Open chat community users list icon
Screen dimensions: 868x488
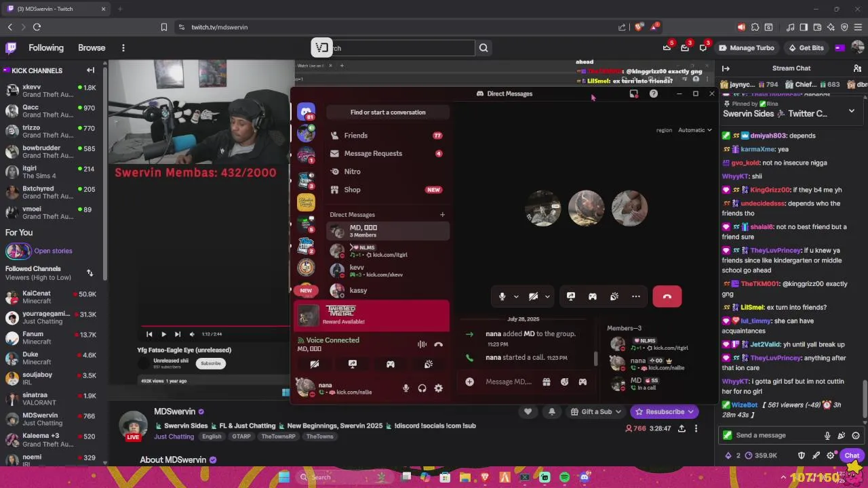857,68
